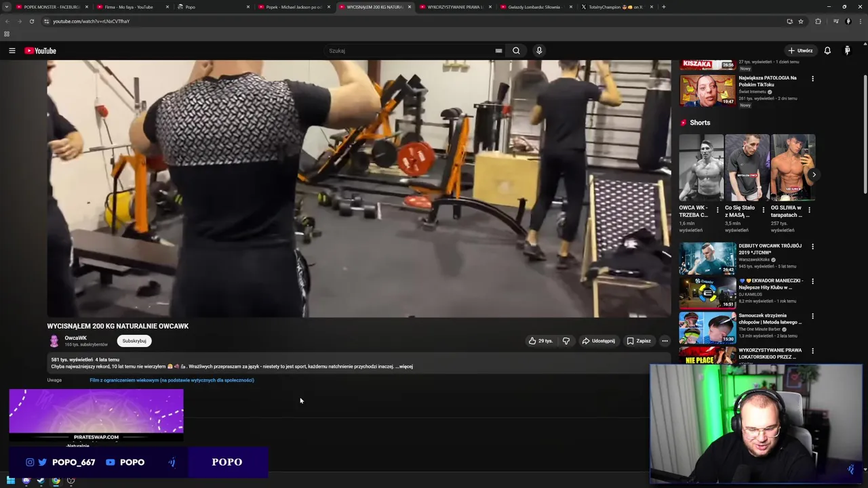The image size is (868, 488).
Task: Expand description with ...więcej
Action: pyautogui.click(x=404, y=367)
